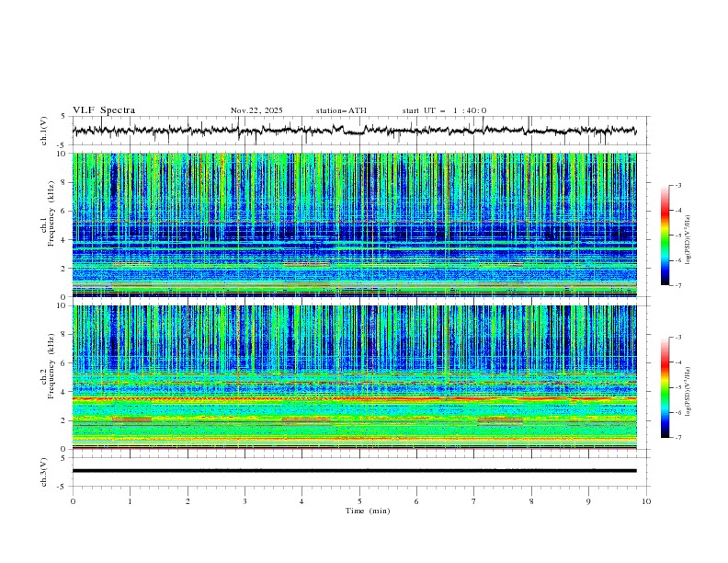Screen dimensions: 728x563
Task: Click time axis tick label '1'
Action: [130, 501]
